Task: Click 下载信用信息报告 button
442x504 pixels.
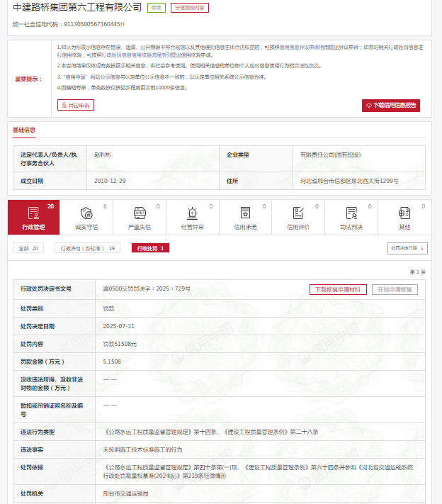Action: (x=391, y=106)
